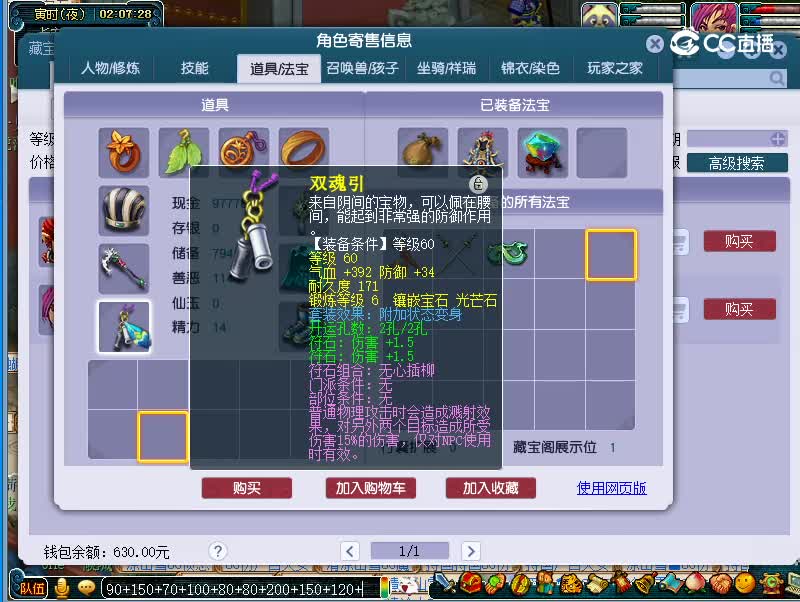Open the golden bell icon in bottom bar
Viewport: 800px width, 602px height.
coord(645,583)
